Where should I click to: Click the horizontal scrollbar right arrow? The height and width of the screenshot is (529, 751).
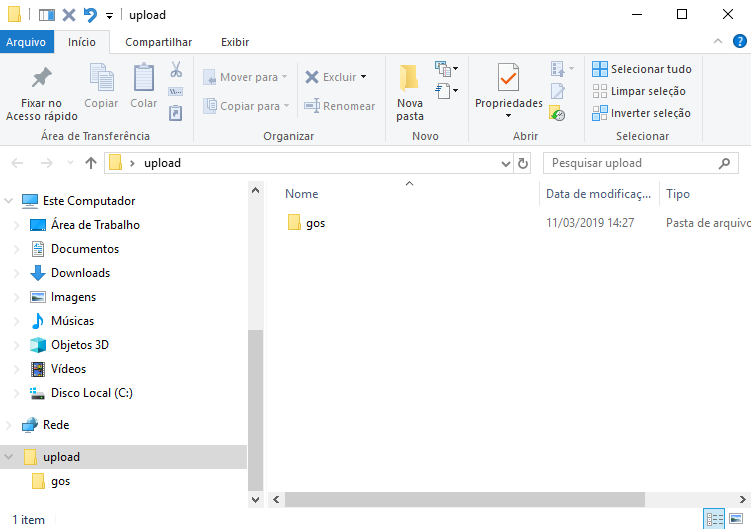(742, 499)
